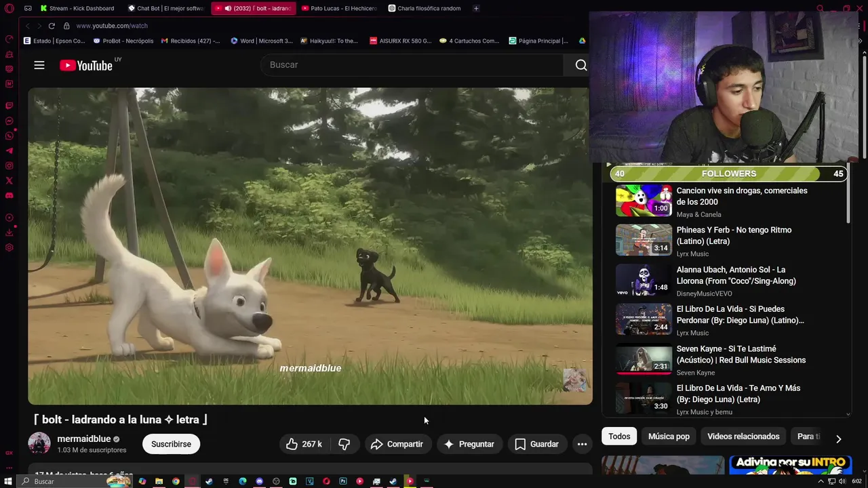868x488 pixels.
Task: Open Downloads in the Opera sidebar
Action: tap(9, 232)
